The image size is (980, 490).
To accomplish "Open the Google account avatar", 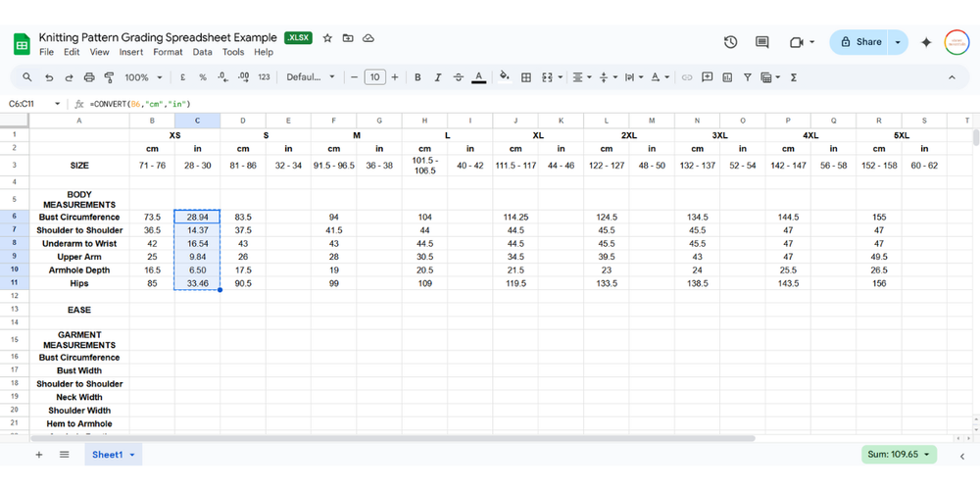I will [956, 42].
